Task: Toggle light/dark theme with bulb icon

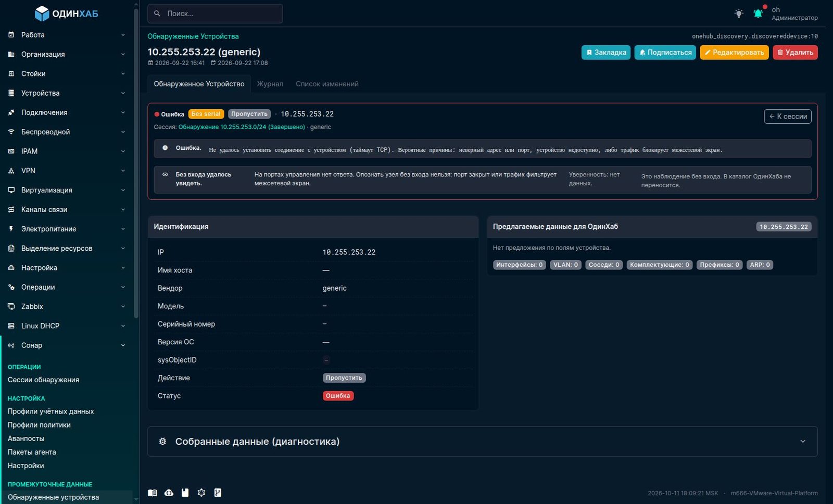Action: point(739,14)
